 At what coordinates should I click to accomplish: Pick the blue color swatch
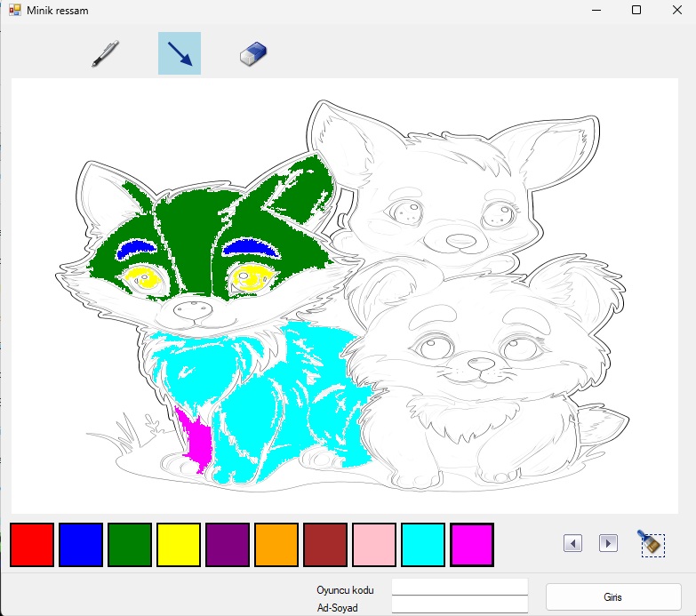click(x=81, y=545)
